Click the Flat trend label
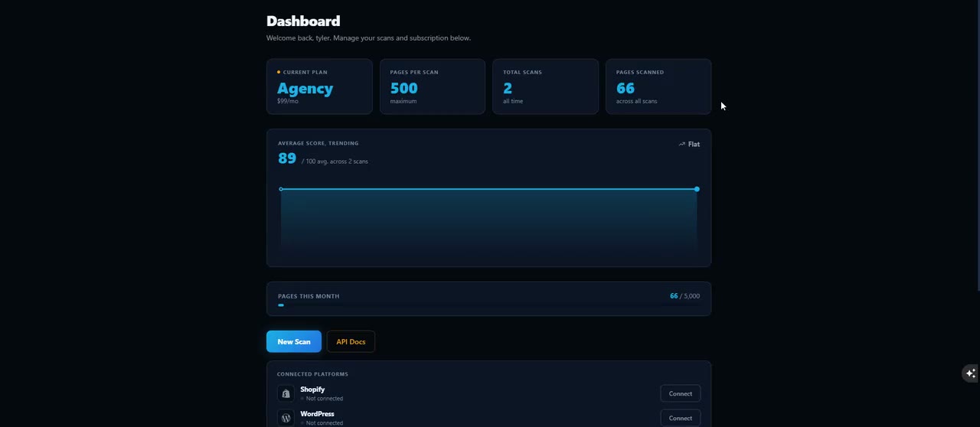The height and width of the screenshot is (427, 980). pyautogui.click(x=694, y=144)
